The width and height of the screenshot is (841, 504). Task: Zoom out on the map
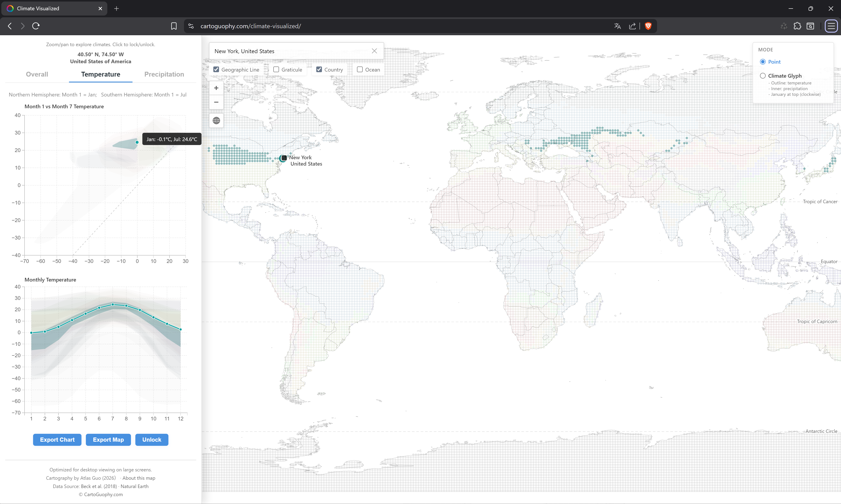216,102
